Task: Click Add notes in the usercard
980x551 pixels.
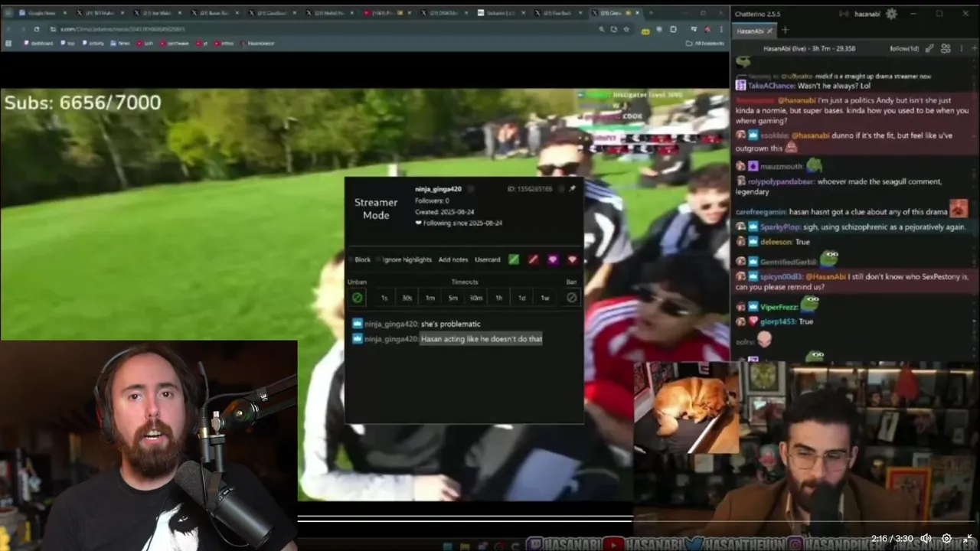Action: pos(453,259)
